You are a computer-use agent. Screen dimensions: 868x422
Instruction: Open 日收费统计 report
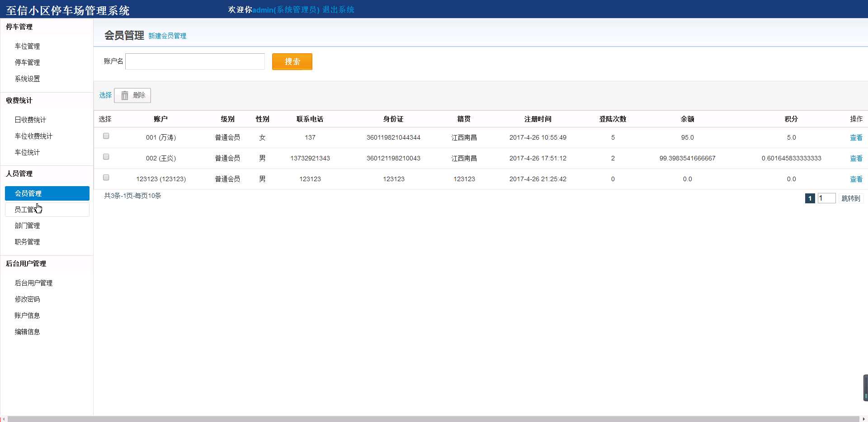tap(30, 120)
